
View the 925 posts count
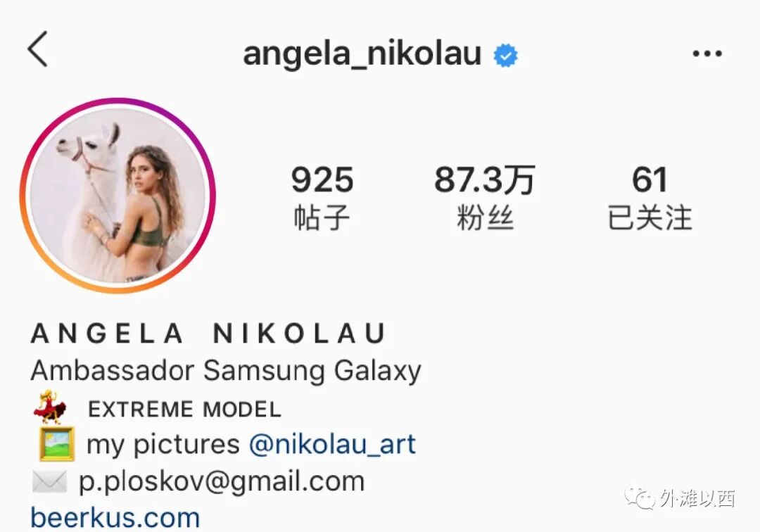[322, 179]
